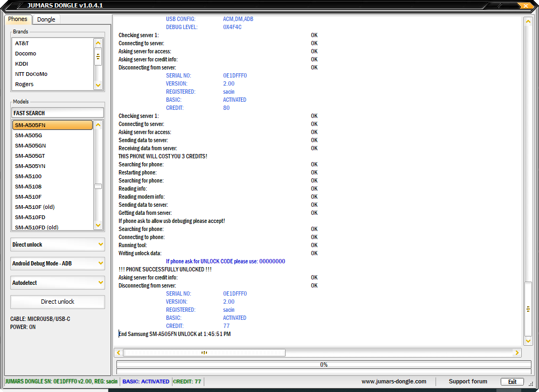The width and height of the screenshot is (539, 392).
Task: Click the Exit button
Action: click(x=512, y=382)
